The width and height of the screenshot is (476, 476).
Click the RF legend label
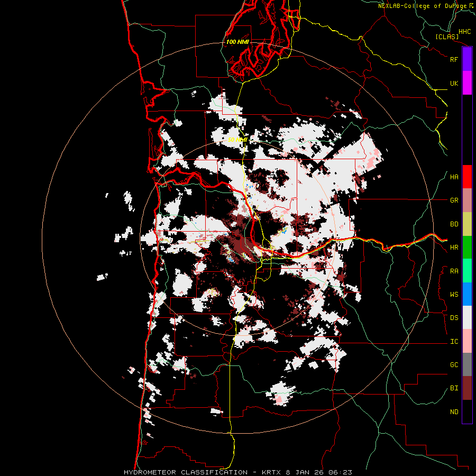pyautogui.click(x=454, y=59)
